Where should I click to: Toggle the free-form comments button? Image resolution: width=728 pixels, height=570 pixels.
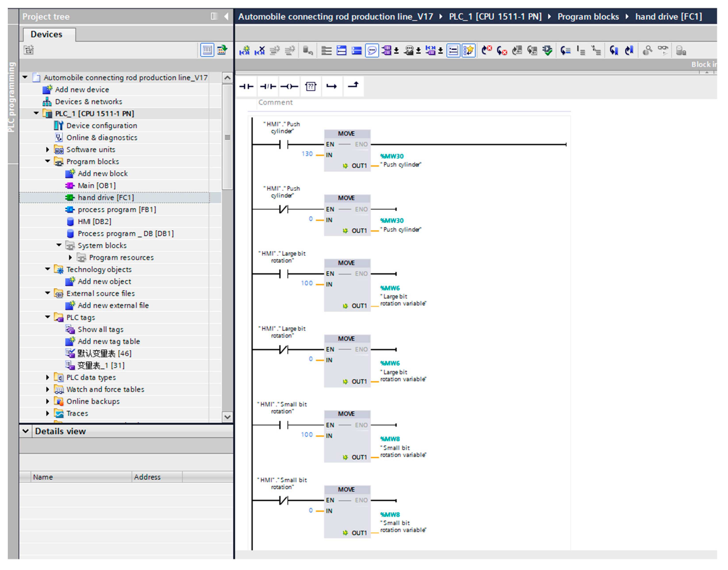click(372, 51)
